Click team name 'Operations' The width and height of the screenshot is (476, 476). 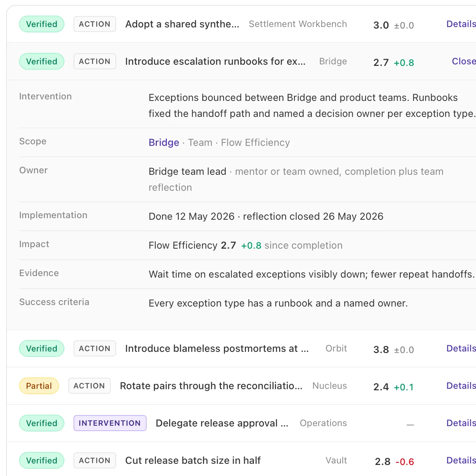tap(323, 423)
